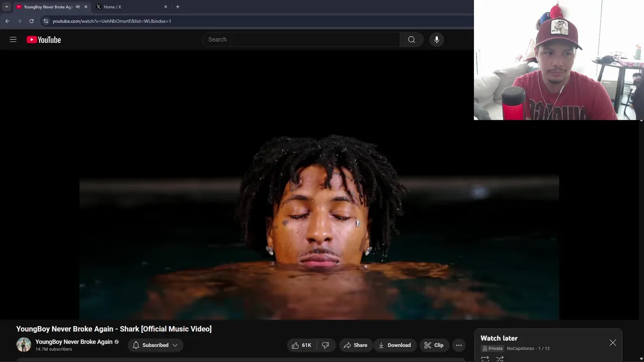Dislike the Shark music video
644x362 pixels.
[326, 345]
